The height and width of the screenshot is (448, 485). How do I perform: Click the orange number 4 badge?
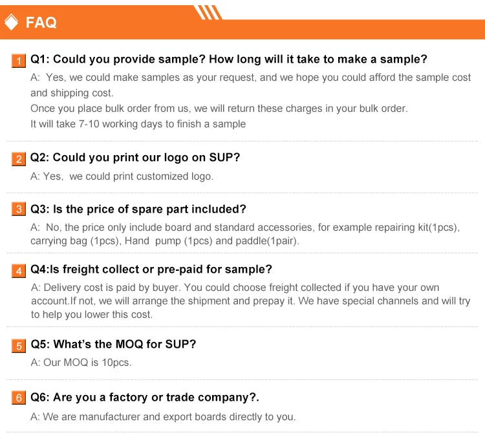pos(19,270)
